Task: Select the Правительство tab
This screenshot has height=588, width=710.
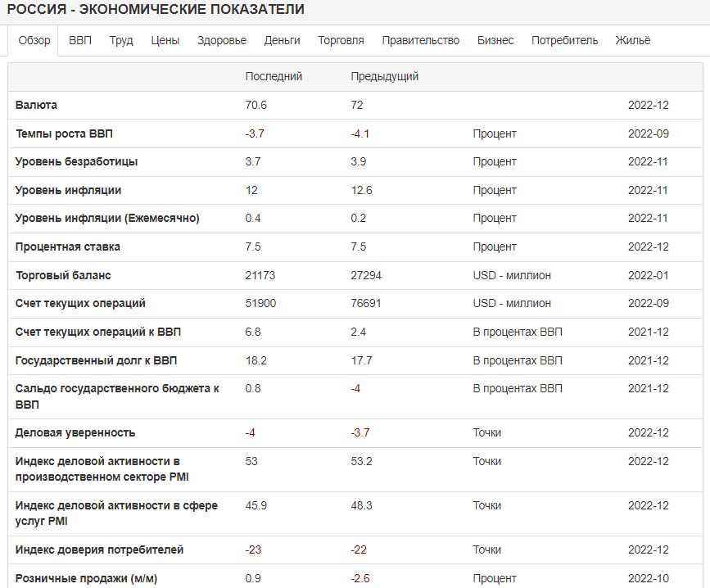Action: click(x=420, y=41)
